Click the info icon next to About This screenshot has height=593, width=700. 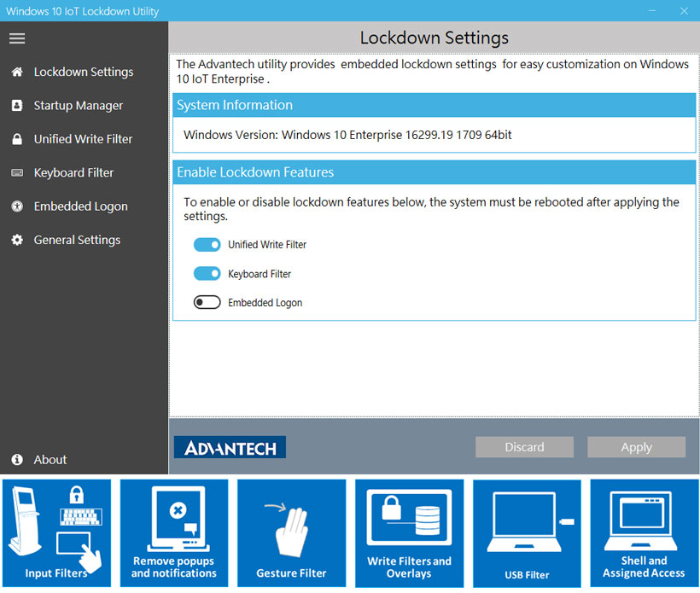point(17,460)
